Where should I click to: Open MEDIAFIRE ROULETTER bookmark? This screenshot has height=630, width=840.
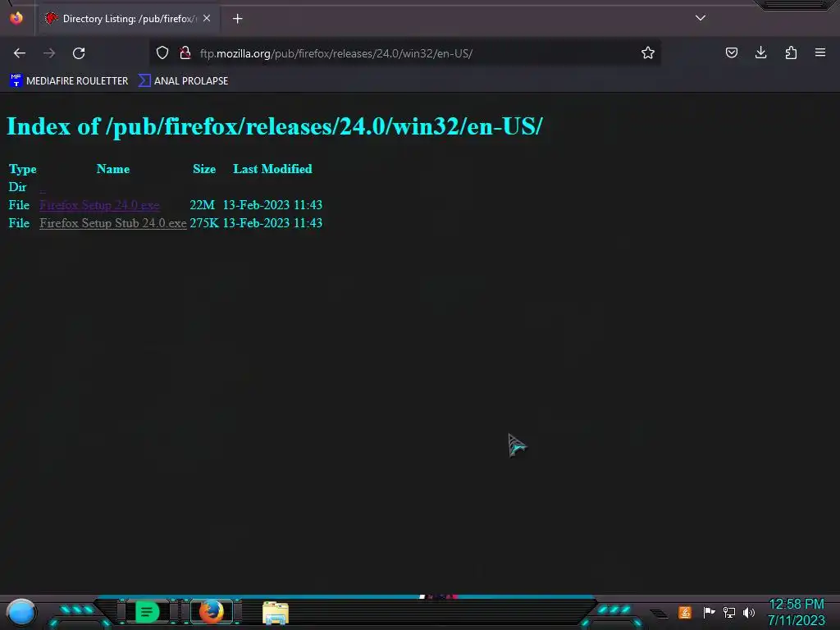tap(69, 81)
